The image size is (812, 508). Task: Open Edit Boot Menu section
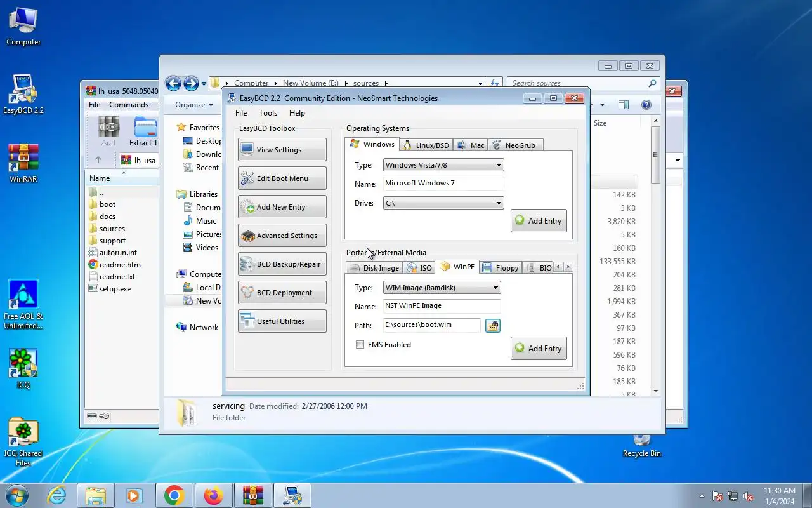282,178
